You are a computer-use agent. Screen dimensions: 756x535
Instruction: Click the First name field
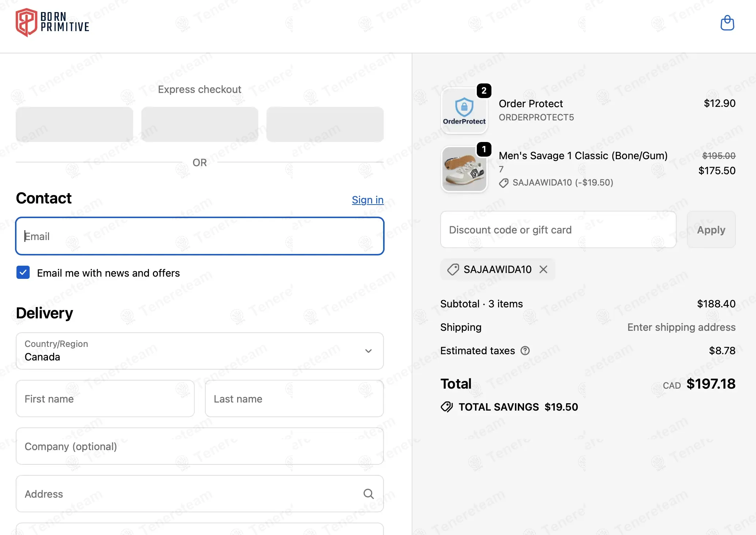105,399
